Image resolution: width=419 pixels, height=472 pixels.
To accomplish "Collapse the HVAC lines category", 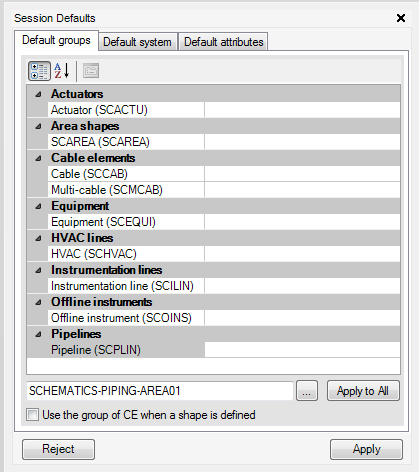I will click(x=39, y=238).
